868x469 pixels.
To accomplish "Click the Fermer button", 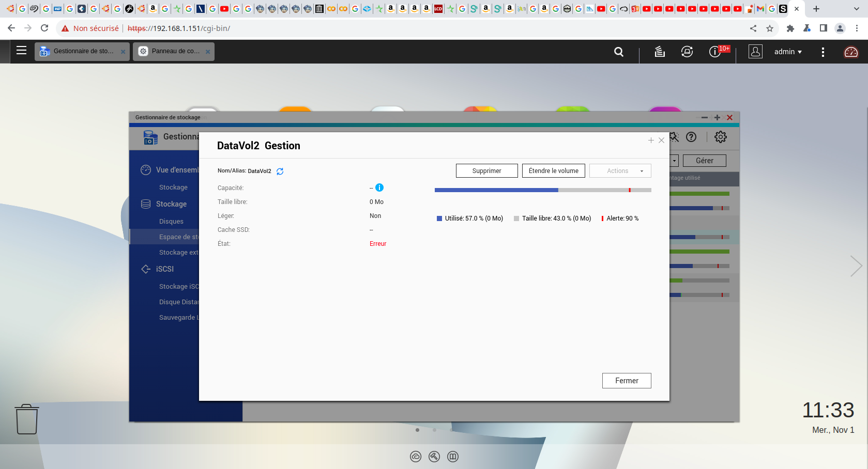I will (x=627, y=381).
